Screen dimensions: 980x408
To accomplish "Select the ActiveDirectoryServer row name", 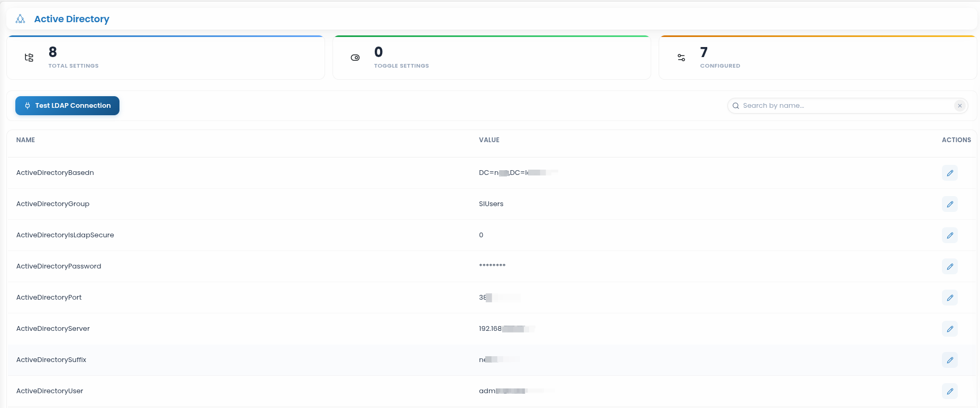I will pyautogui.click(x=53, y=329).
